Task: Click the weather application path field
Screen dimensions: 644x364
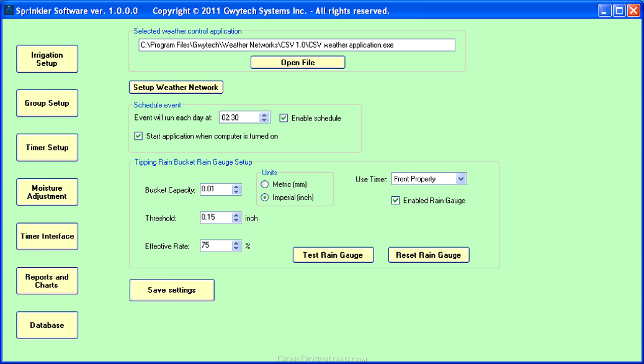Action: click(297, 45)
